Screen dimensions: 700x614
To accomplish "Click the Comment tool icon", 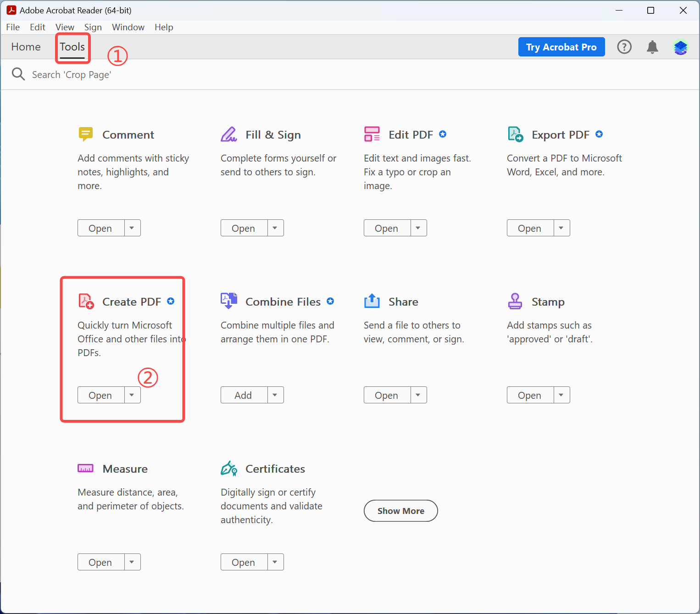I will 85,134.
